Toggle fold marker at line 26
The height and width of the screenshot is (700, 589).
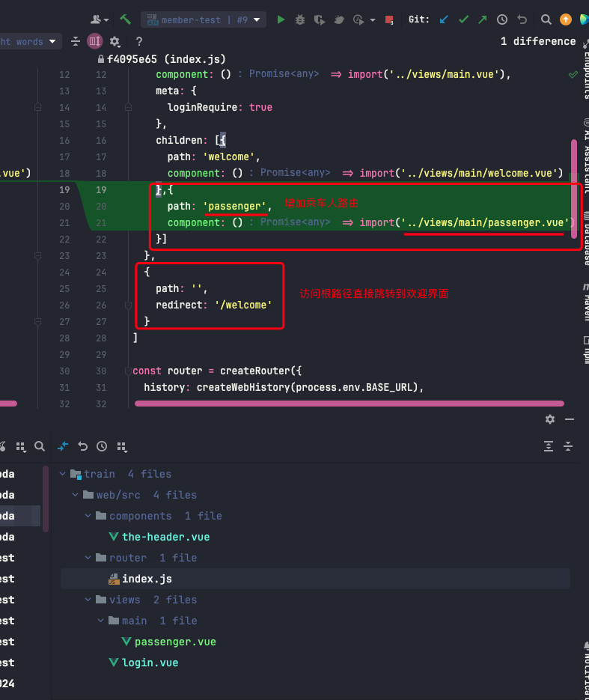[x=128, y=305]
